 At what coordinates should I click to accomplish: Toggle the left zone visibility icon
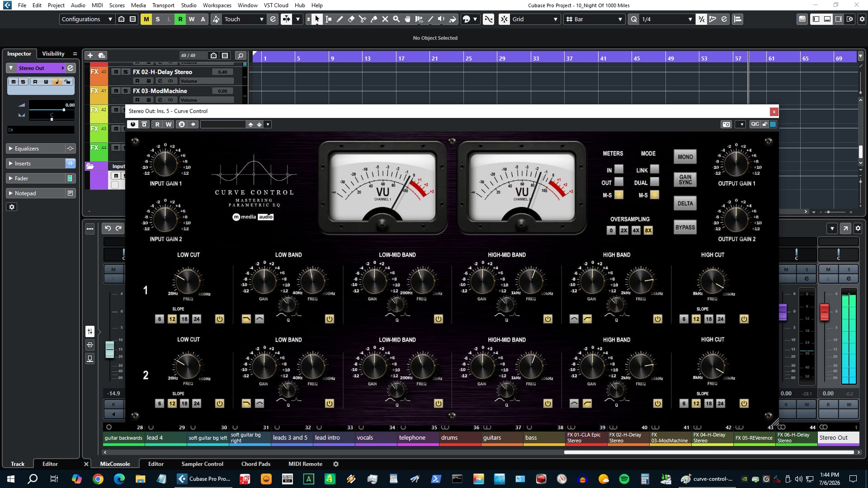pyautogui.click(x=816, y=19)
